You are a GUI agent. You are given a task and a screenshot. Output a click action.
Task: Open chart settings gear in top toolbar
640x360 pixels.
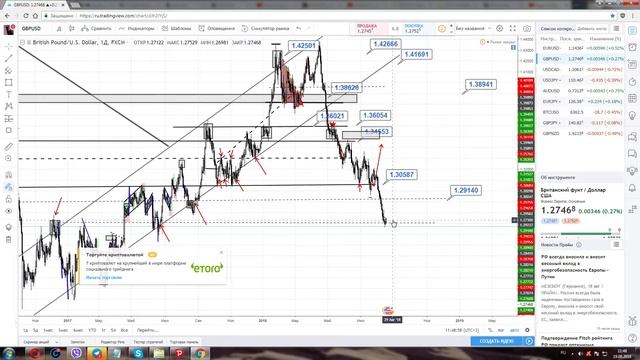pyautogui.click(x=500, y=29)
